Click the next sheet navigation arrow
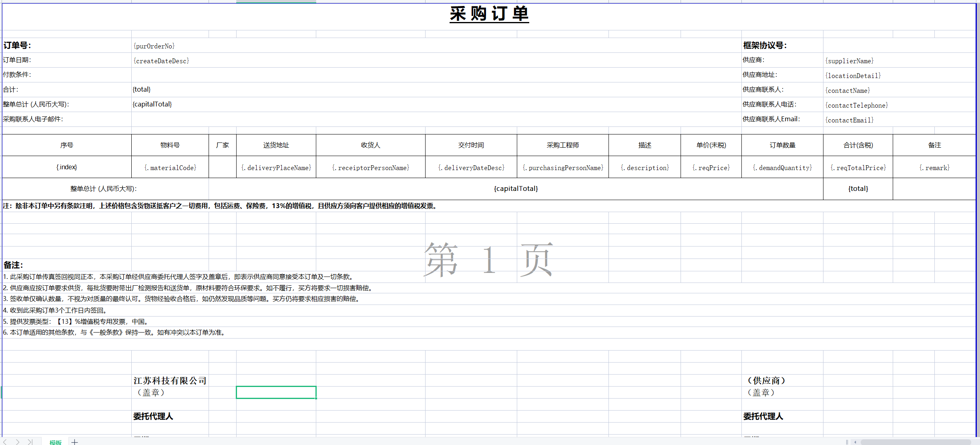Viewport: 980px width, 445px height. pyautogui.click(x=18, y=442)
